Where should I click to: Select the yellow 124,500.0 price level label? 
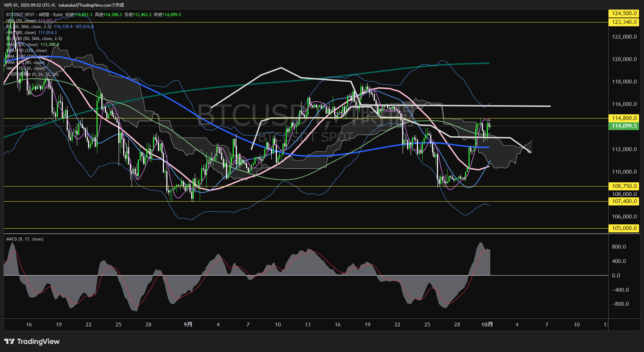pos(624,13)
